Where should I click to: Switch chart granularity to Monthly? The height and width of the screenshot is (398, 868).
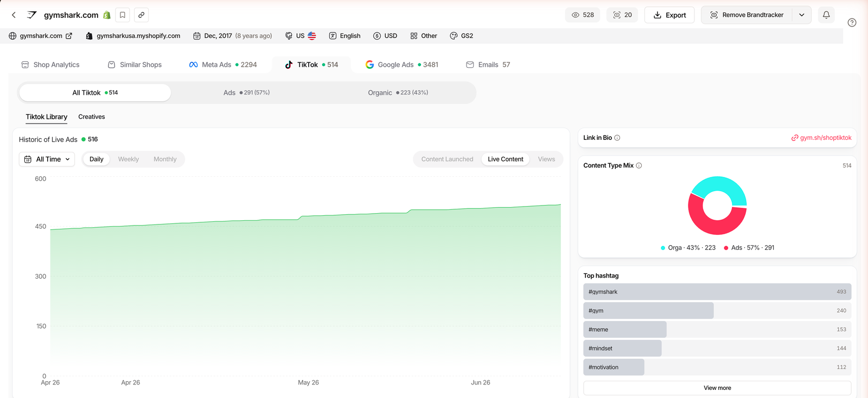point(165,159)
